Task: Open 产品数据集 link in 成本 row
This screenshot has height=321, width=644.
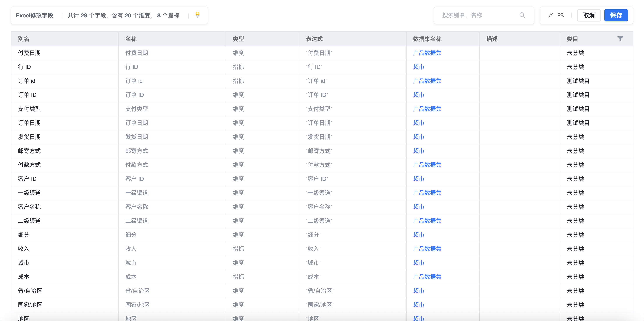Action: [427, 277]
